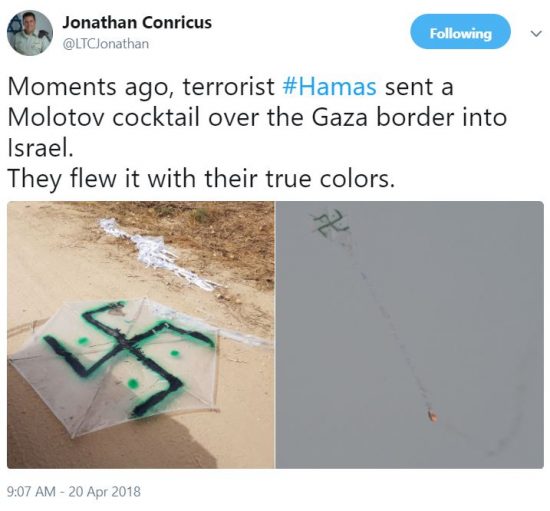Open the right photo of gray sky
Image resolution: width=550 pixels, height=511 pixels.
point(410,335)
